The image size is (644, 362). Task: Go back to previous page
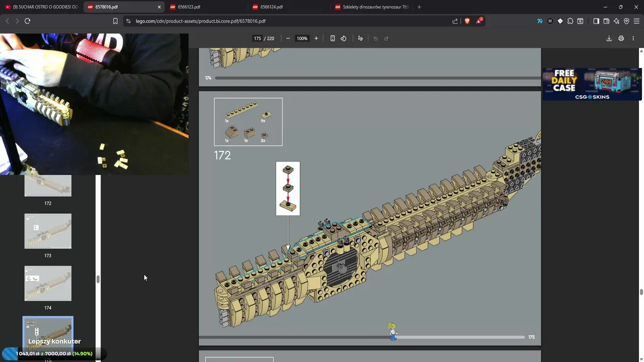tap(7, 21)
